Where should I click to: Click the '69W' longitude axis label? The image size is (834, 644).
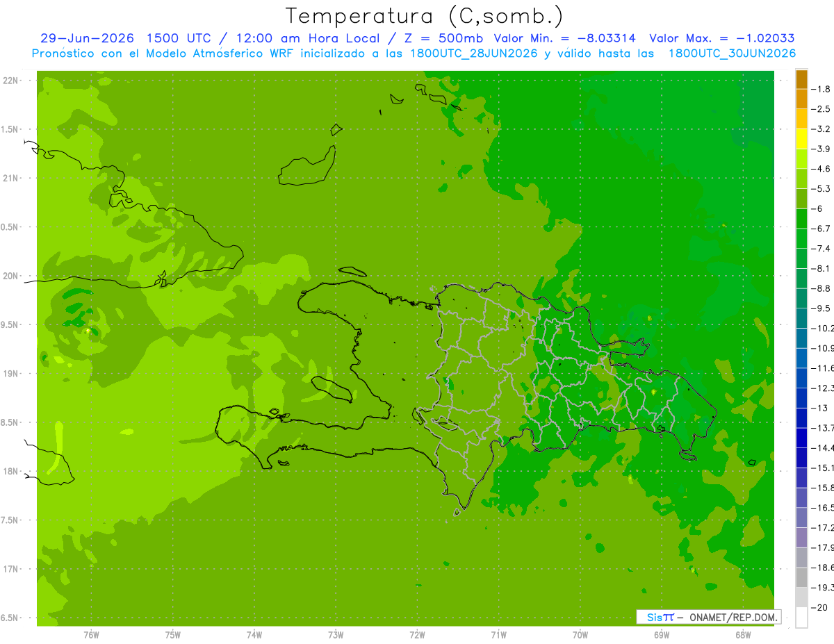661,634
